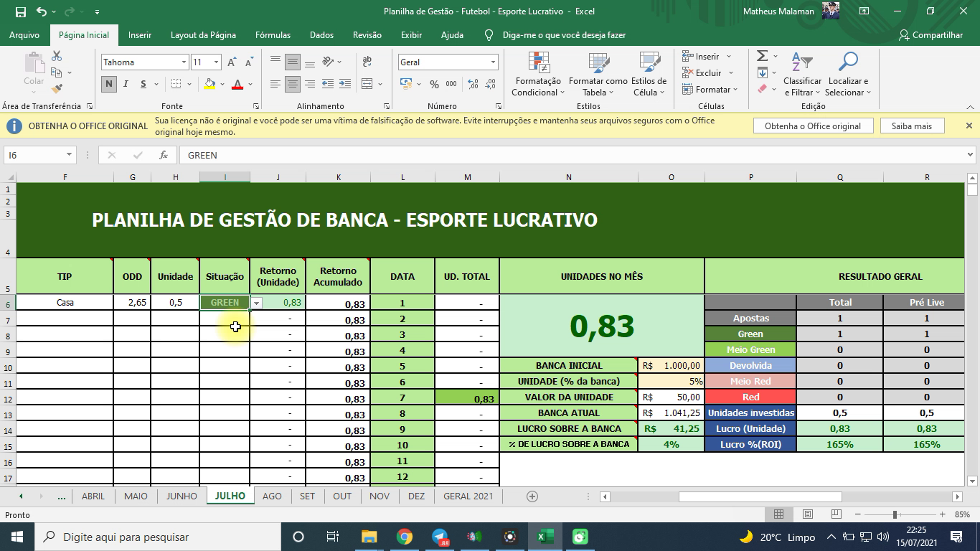The image size is (980, 551).
Task: Toggle Underline (S) formatting
Action: click(x=143, y=84)
